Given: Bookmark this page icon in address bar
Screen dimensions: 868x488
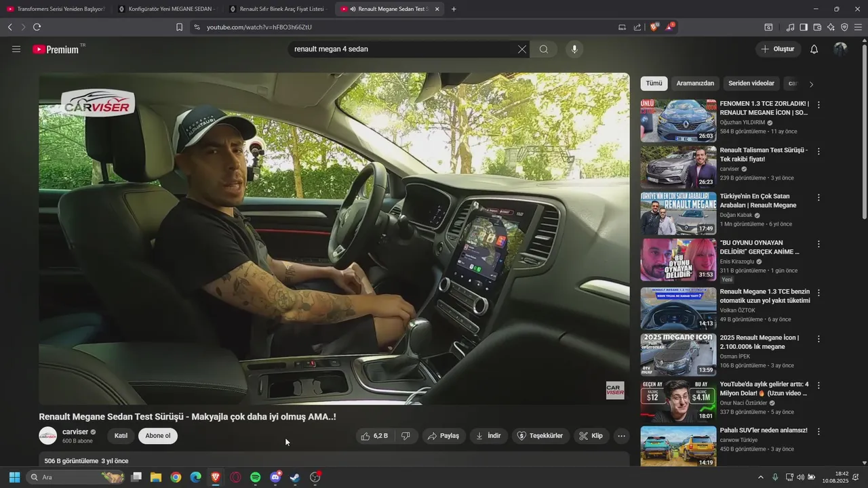Looking at the screenshot, I should pyautogui.click(x=179, y=27).
